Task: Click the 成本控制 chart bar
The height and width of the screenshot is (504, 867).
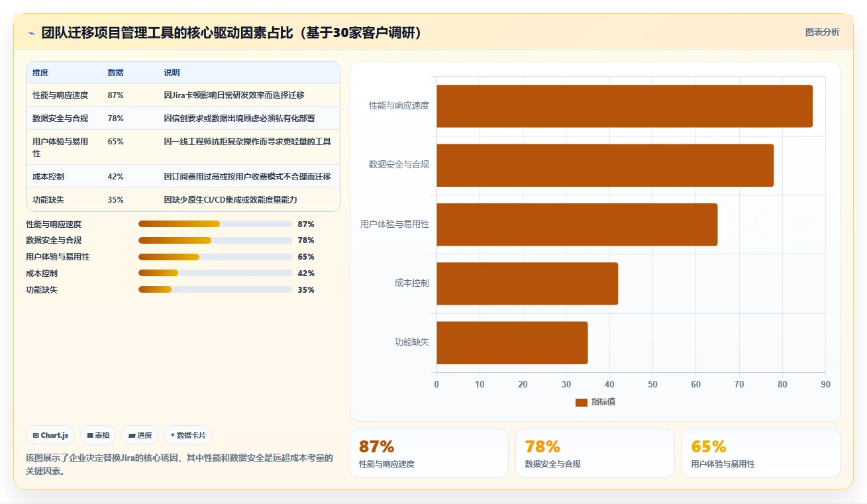Action: click(x=527, y=283)
